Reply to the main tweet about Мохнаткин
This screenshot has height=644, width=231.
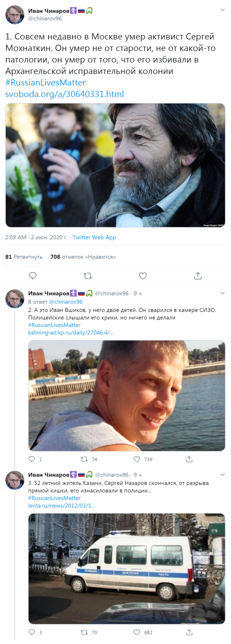coord(33,276)
